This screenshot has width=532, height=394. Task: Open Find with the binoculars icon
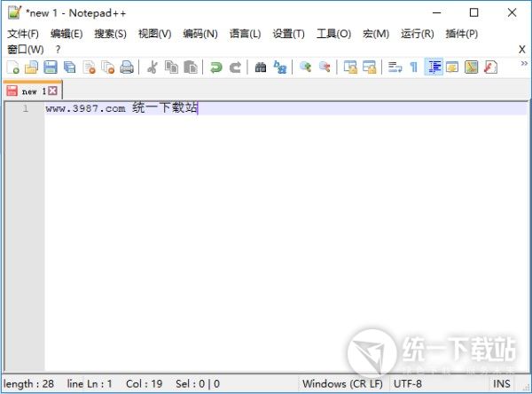pyautogui.click(x=261, y=67)
